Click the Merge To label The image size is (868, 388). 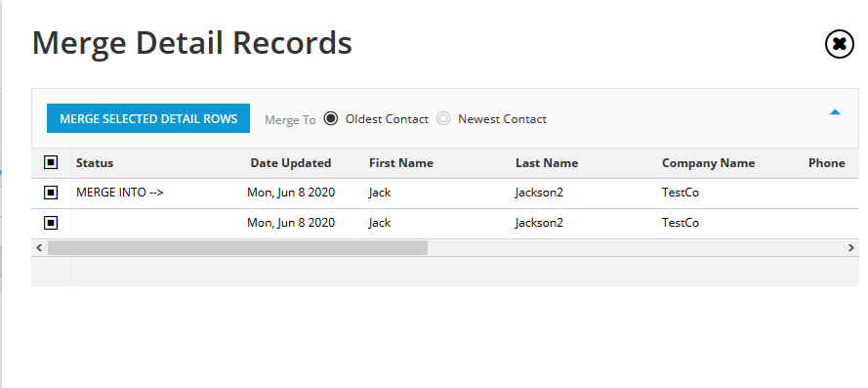click(290, 120)
